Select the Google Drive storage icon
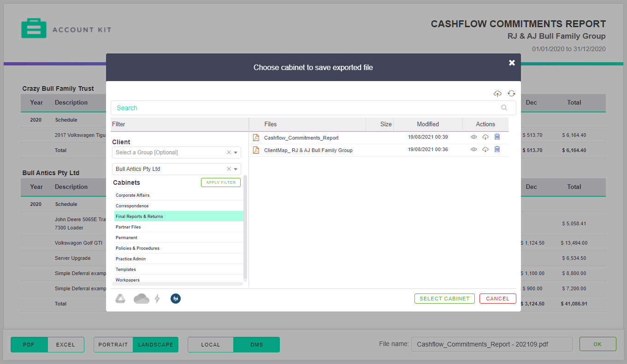Viewport: 627px width, 364px height. [x=120, y=299]
